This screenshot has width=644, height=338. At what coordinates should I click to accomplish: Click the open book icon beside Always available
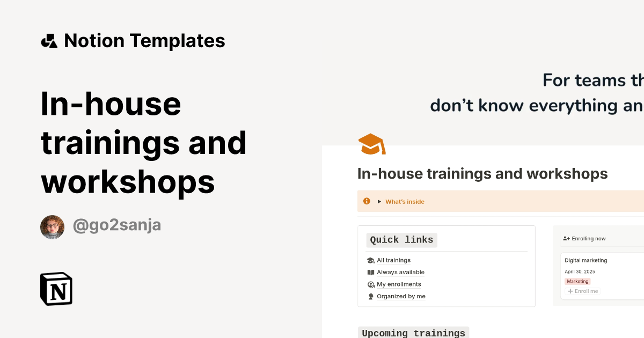[x=371, y=272]
